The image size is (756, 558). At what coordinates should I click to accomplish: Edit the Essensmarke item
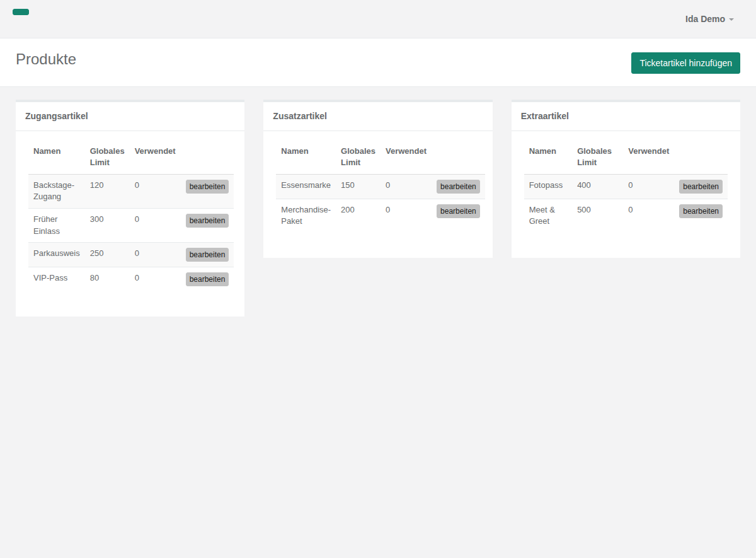(x=458, y=187)
